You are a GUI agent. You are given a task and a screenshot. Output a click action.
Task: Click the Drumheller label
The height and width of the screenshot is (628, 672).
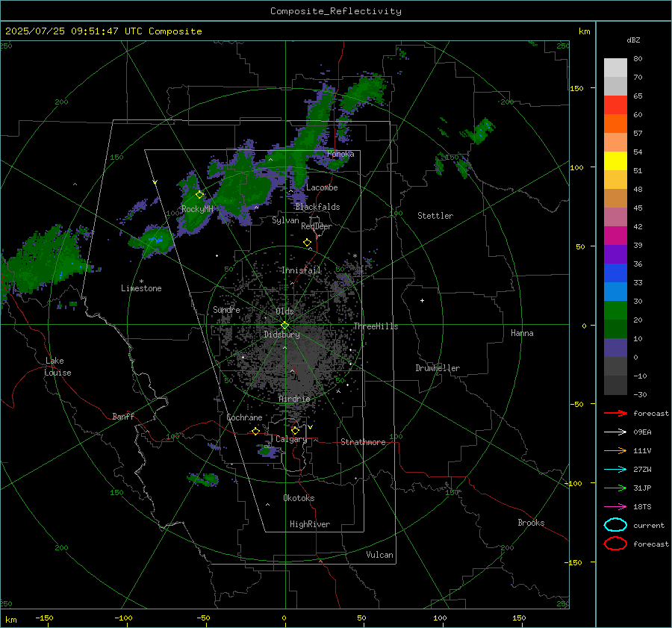[438, 368]
